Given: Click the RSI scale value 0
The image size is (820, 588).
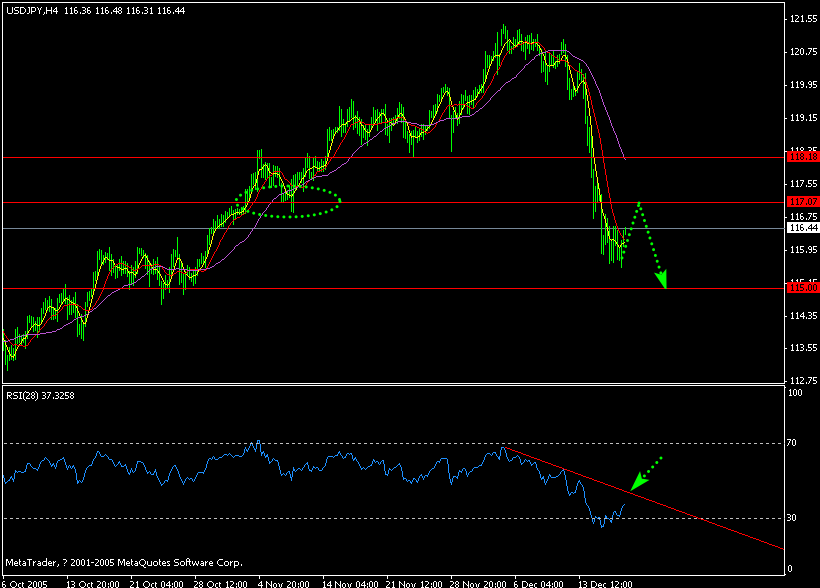Looking at the screenshot, I should click(790, 569).
